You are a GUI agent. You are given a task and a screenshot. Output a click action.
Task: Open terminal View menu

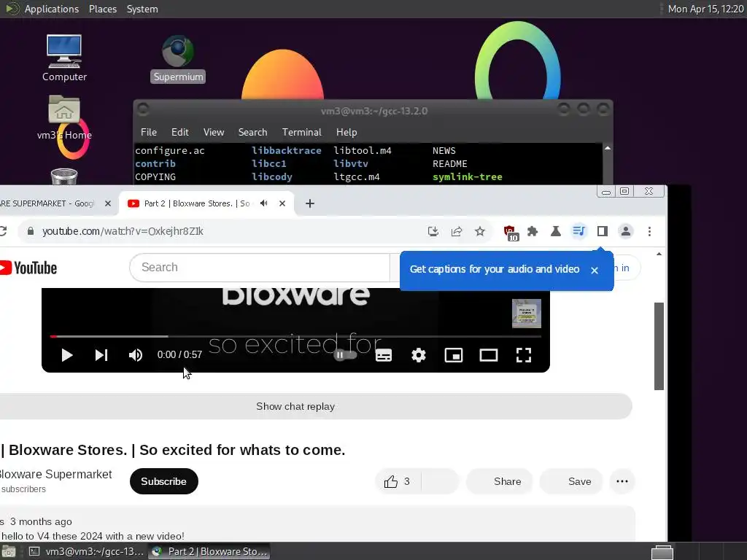[x=214, y=133]
